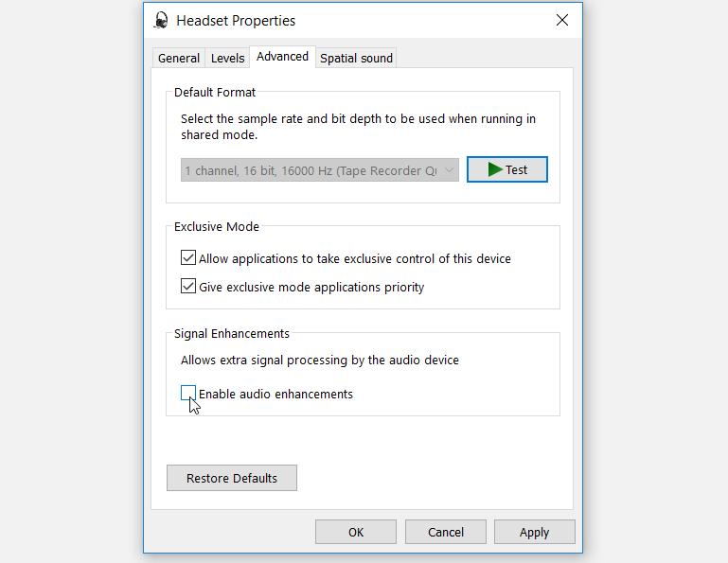Click the Test play button

[x=507, y=169]
